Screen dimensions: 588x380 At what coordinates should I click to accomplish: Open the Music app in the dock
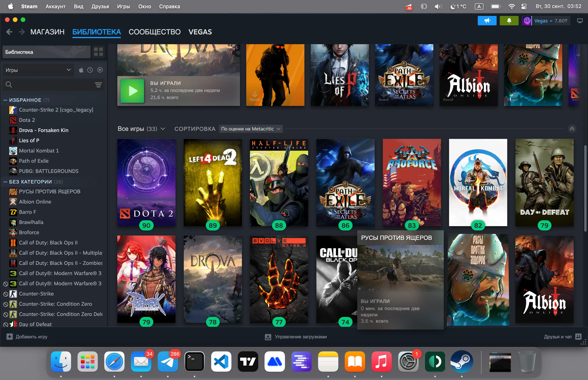[382, 362]
